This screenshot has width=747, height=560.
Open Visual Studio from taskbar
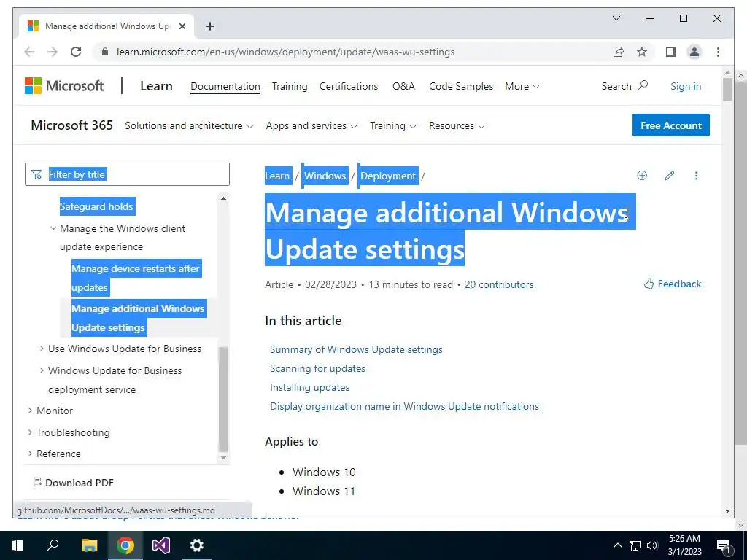(161, 545)
